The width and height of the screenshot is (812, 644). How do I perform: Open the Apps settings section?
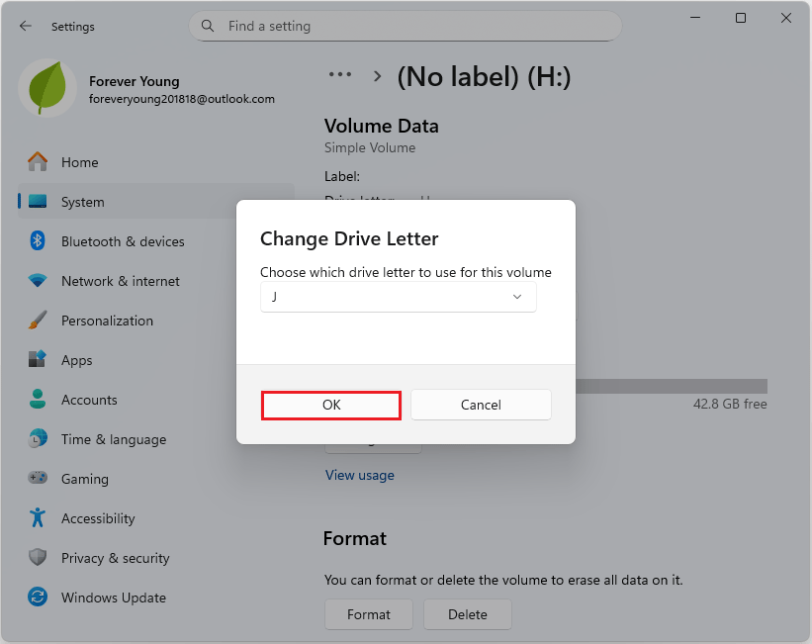(80, 359)
